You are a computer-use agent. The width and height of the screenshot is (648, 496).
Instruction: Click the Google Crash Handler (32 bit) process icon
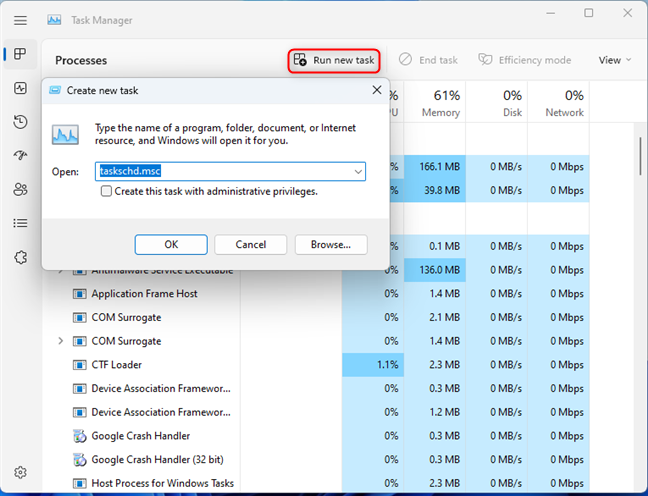pyautogui.click(x=79, y=460)
